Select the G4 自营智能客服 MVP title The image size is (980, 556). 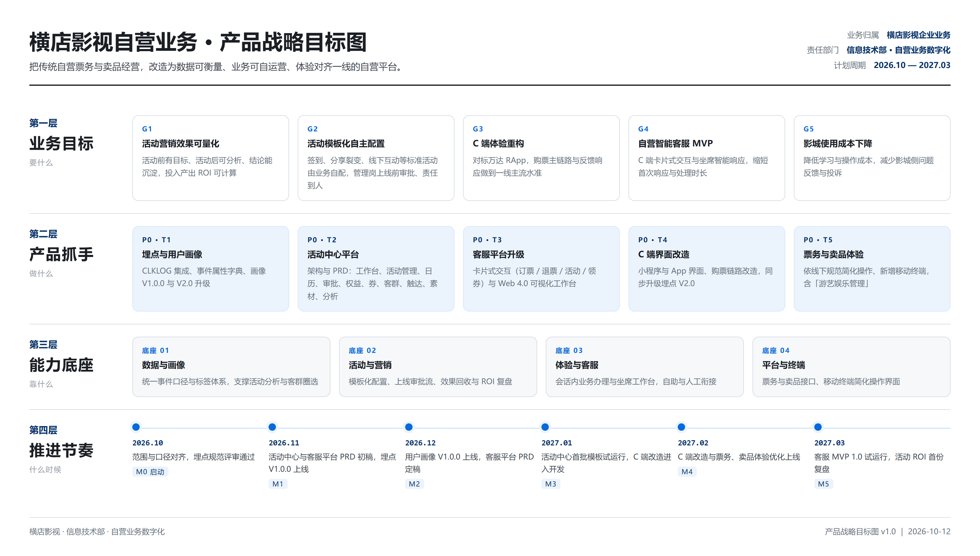[675, 144]
